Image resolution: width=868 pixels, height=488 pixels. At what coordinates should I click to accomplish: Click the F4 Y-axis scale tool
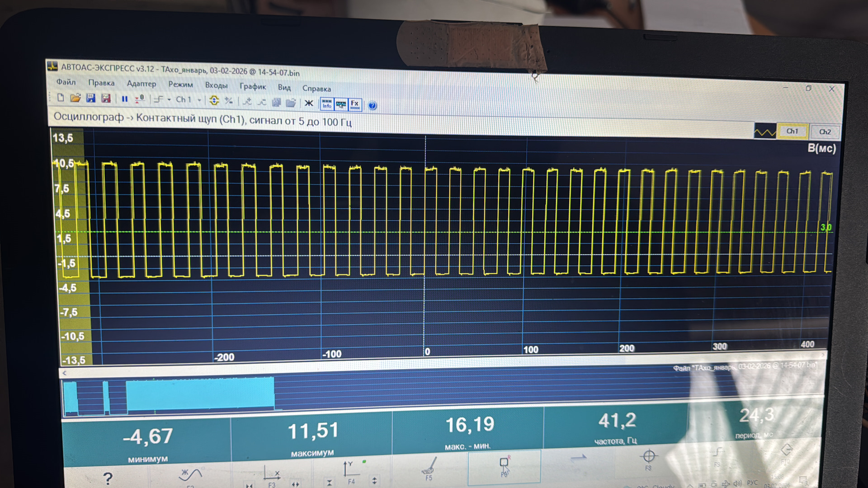[x=351, y=472]
